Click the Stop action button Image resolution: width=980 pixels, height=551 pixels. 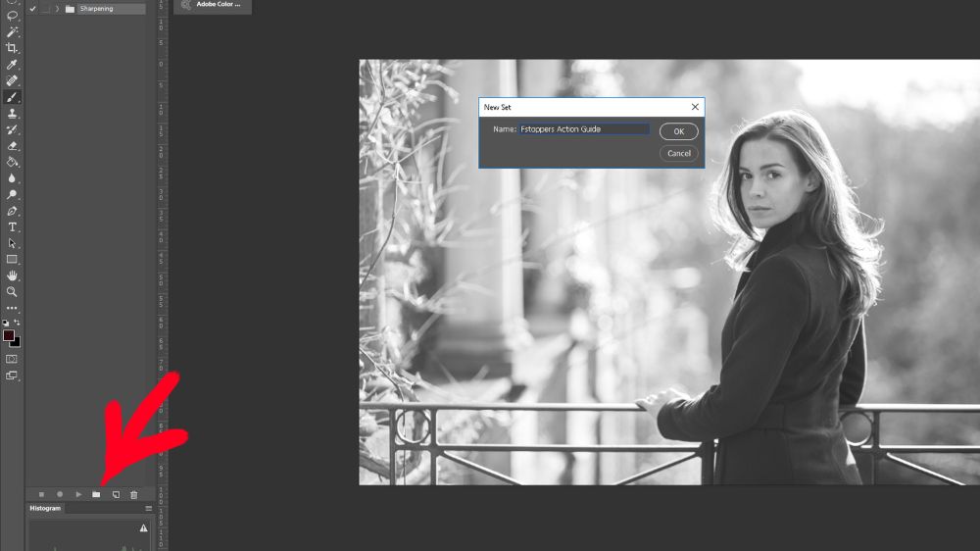pos(41,495)
